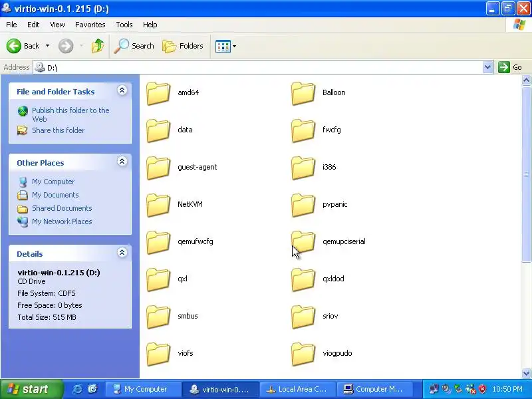Click Publish this folder to the Web

[70, 114]
